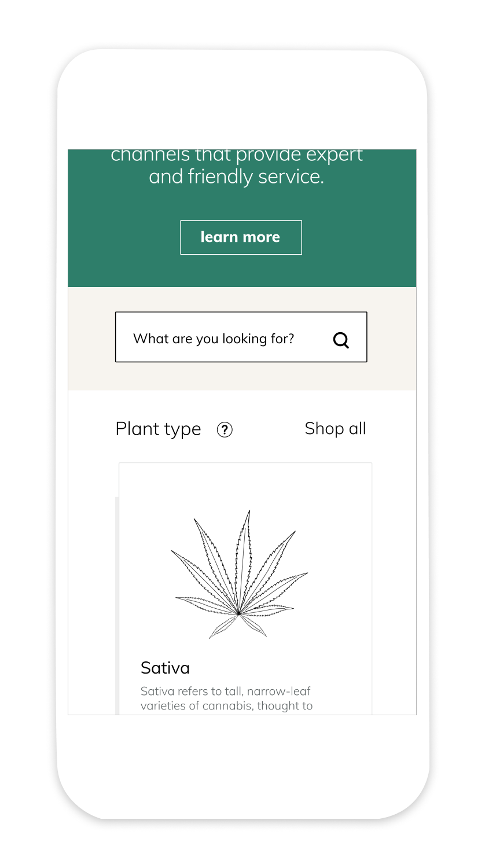This screenshot has height=868, width=485.
Task: Open the Shop all link
Action: [x=335, y=429]
